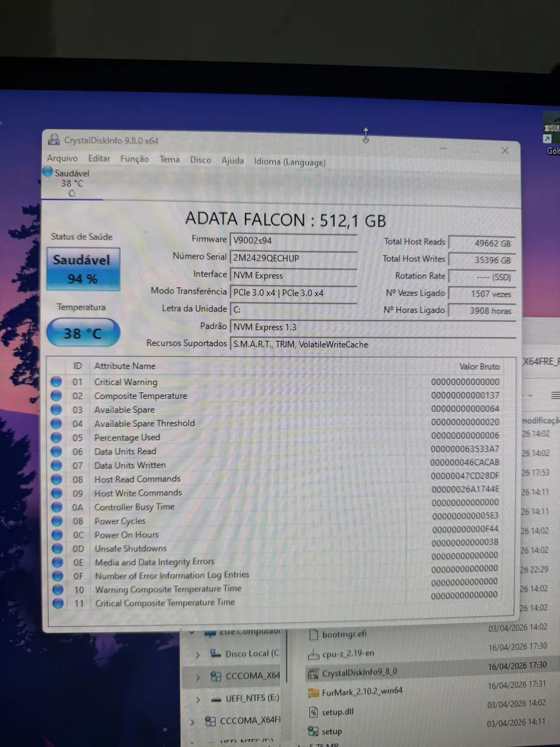Open the Editar menu
The width and height of the screenshot is (560, 747).
tap(99, 158)
